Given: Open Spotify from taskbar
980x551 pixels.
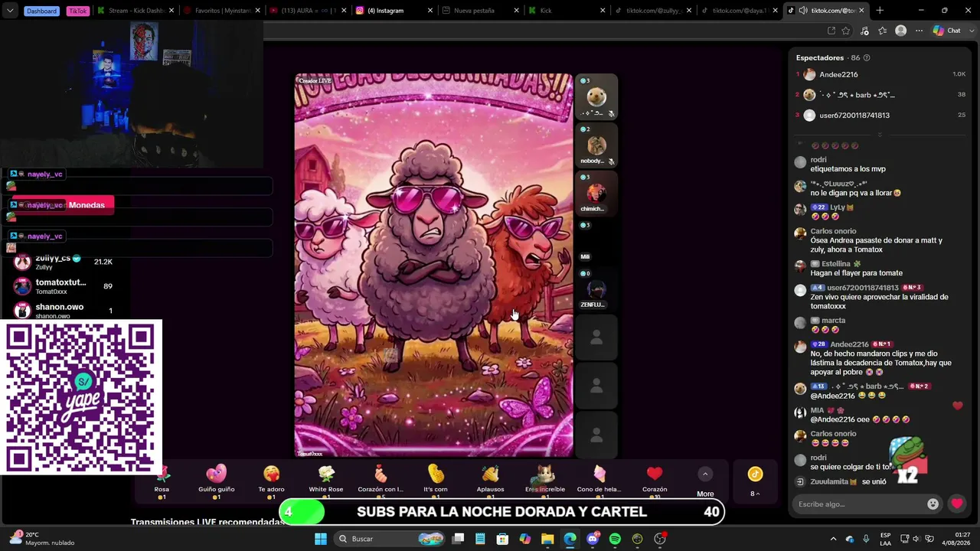Looking at the screenshot, I should pyautogui.click(x=615, y=539).
